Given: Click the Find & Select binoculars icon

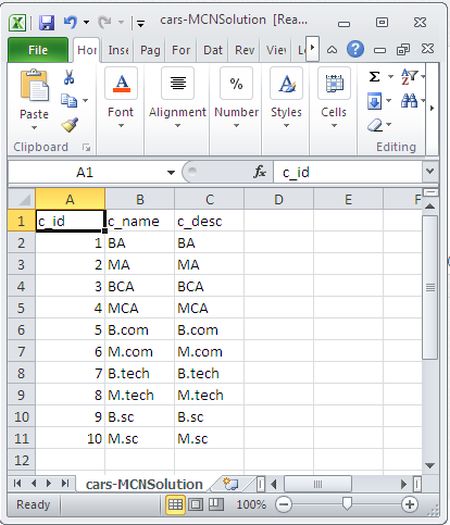Looking at the screenshot, I should tap(409, 100).
